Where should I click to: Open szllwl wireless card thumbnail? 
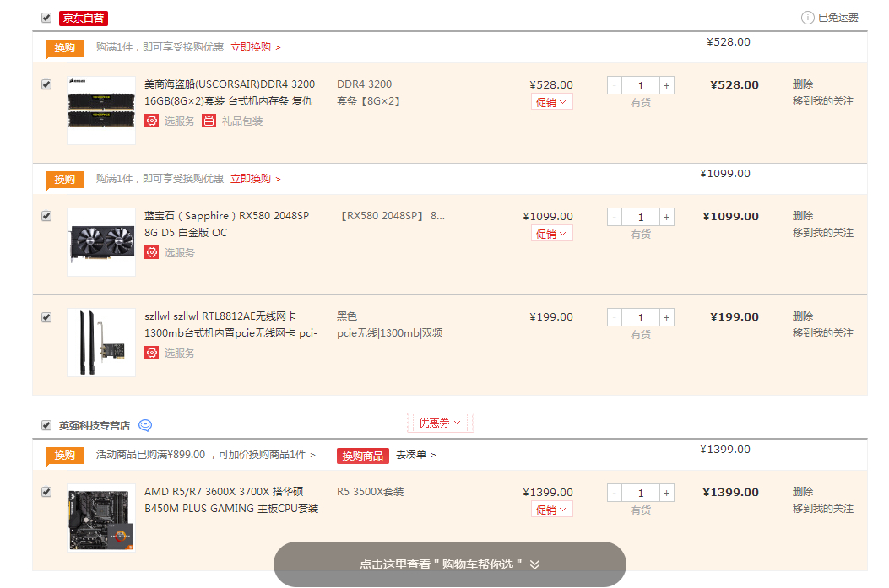point(101,343)
